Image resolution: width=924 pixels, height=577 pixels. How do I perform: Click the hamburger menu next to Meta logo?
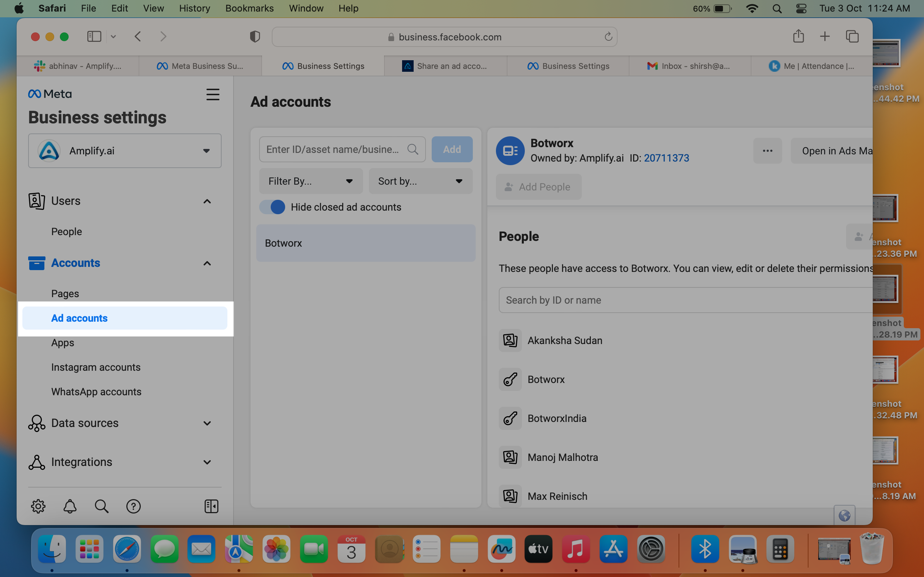click(x=213, y=94)
